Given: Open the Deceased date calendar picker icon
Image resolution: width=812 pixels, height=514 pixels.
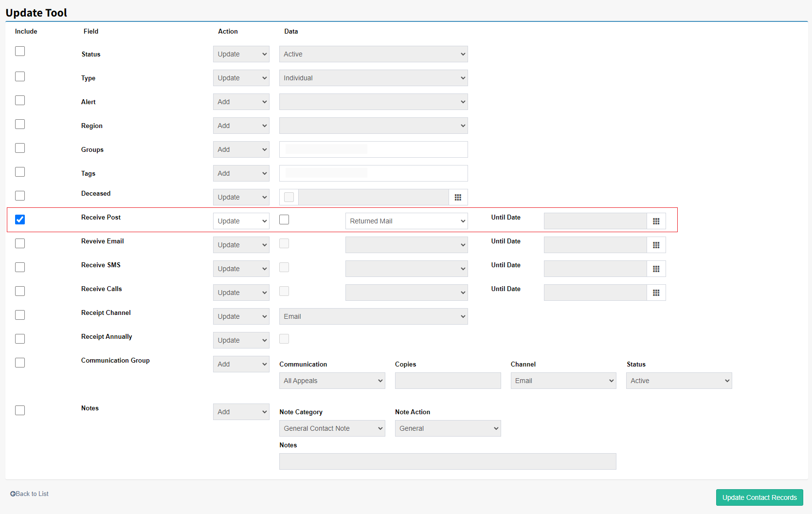Looking at the screenshot, I should point(458,197).
